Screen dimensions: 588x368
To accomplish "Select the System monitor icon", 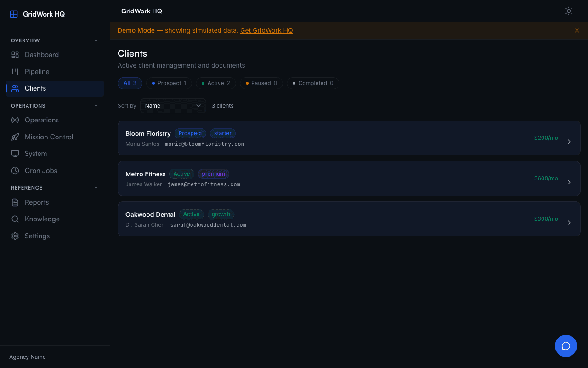I will tap(15, 153).
